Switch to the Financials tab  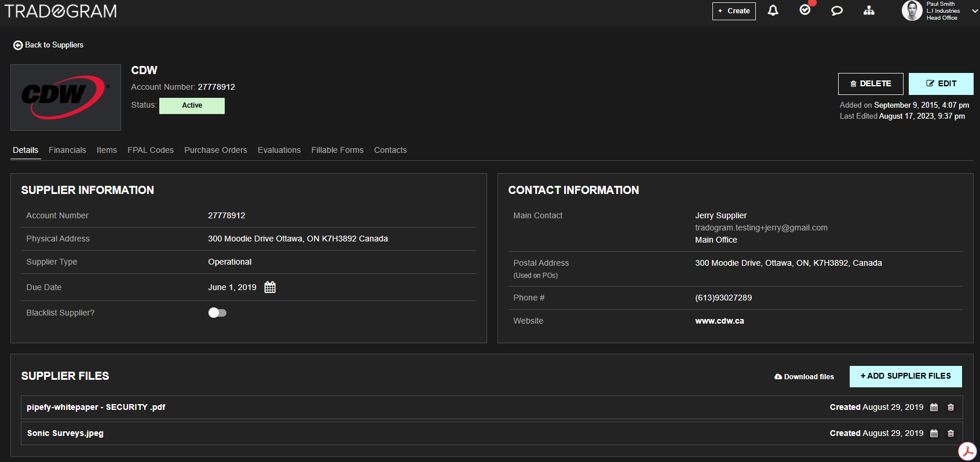coord(67,150)
